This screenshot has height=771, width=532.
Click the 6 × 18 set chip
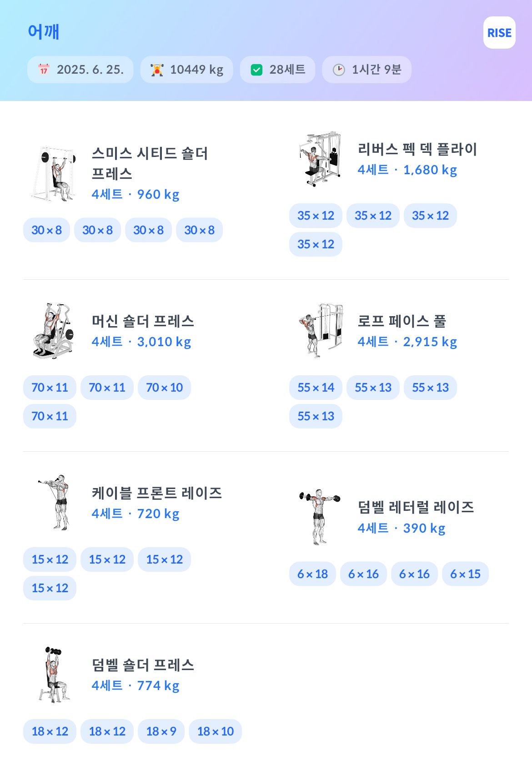pos(312,574)
